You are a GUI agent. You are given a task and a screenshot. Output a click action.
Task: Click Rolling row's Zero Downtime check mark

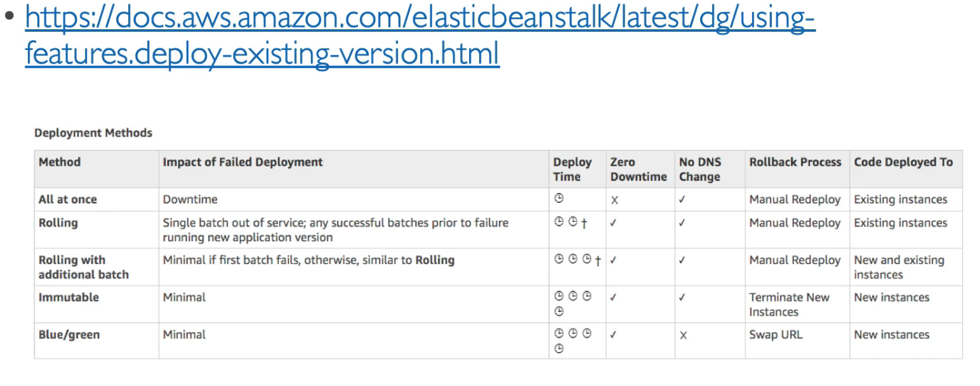tap(614, 223)
